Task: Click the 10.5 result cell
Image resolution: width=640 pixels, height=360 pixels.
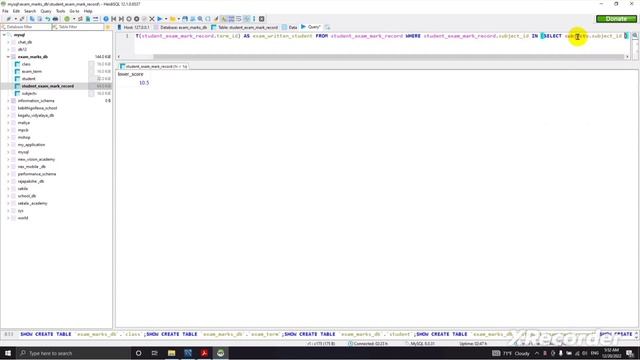Action: tap(144, 83)
